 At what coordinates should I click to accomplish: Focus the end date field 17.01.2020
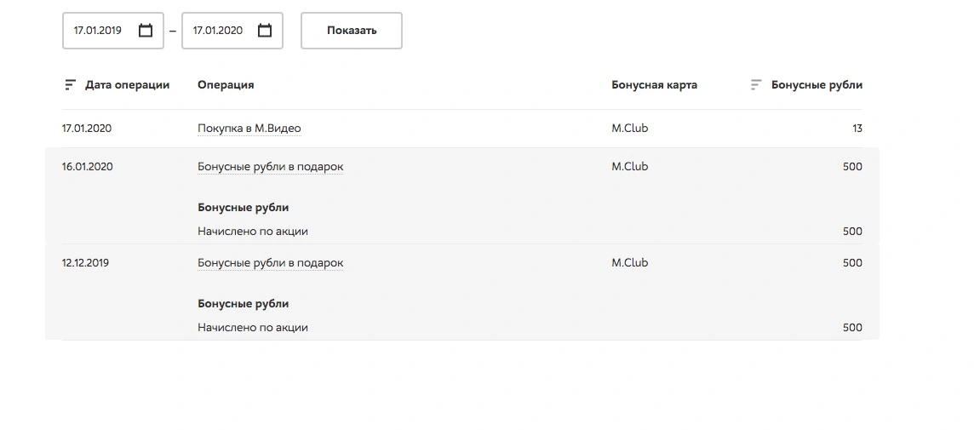coord(232,30)
